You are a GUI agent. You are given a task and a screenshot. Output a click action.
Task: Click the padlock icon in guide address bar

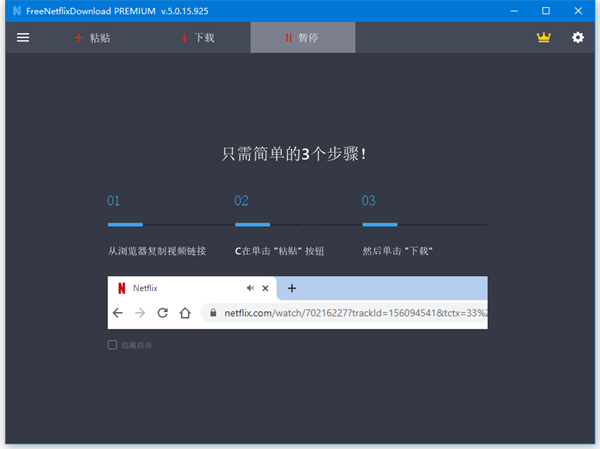213,313
